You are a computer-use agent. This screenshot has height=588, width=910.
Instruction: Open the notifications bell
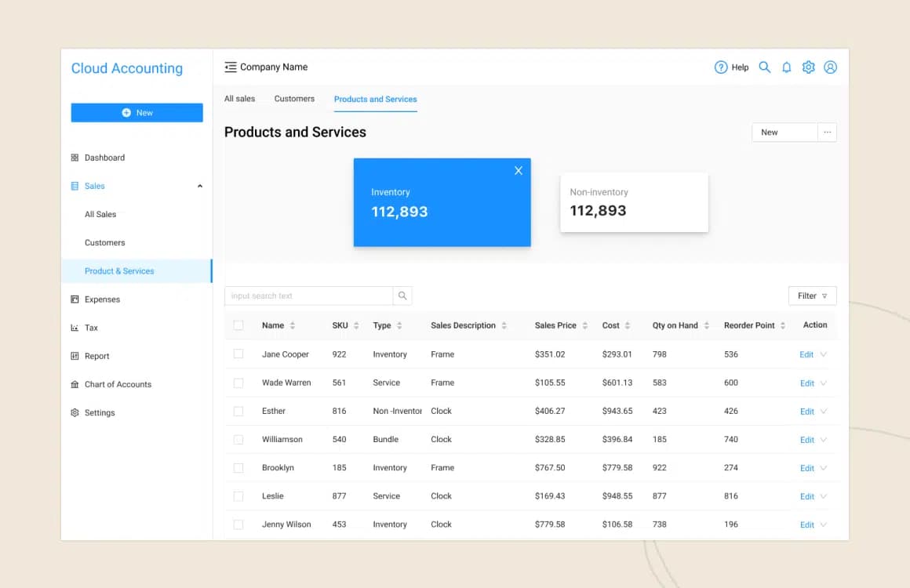pos(787,67)
